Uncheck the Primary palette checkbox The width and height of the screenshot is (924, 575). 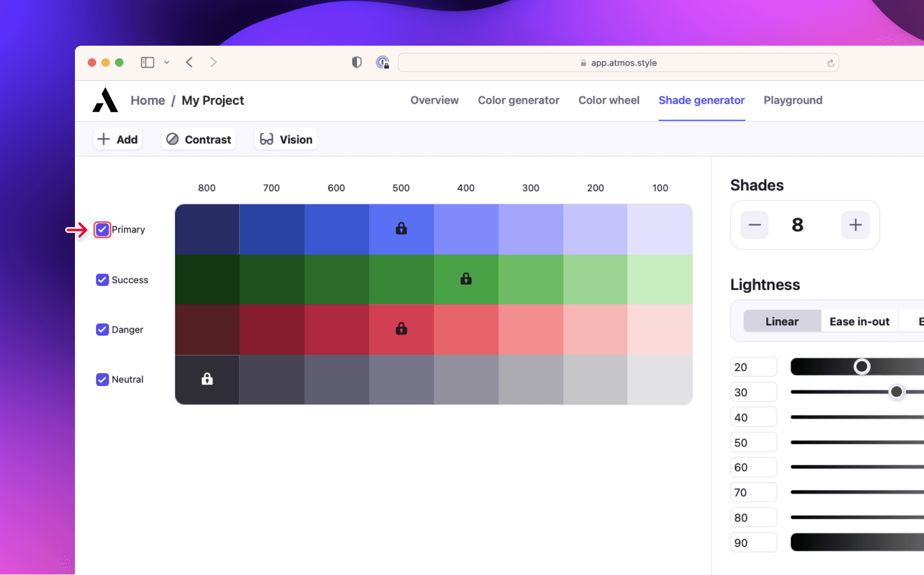click(102, 229)
